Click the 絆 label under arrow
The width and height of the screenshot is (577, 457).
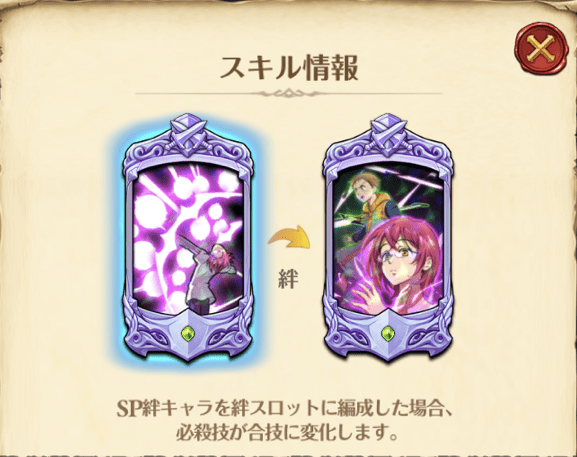click(x=288, y=280)
